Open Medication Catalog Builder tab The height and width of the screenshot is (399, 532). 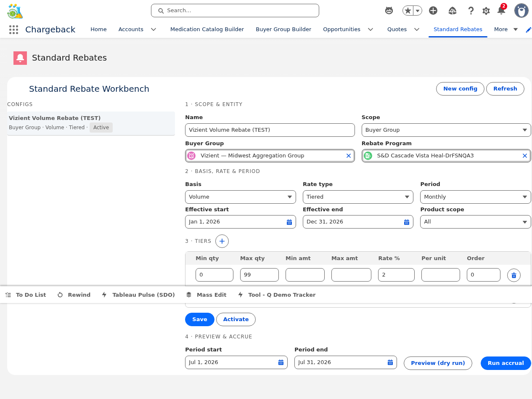207,29
